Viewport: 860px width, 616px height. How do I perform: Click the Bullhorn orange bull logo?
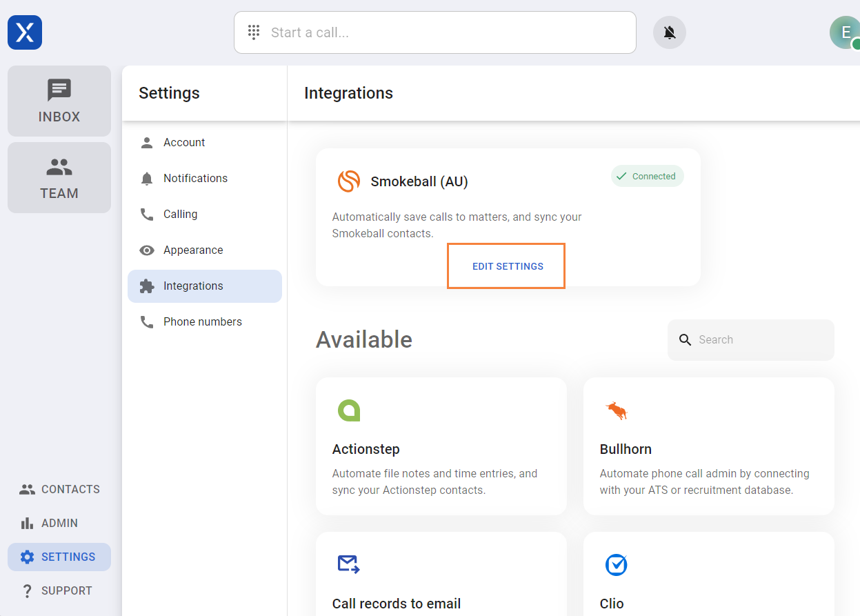[x=617, y=410]
